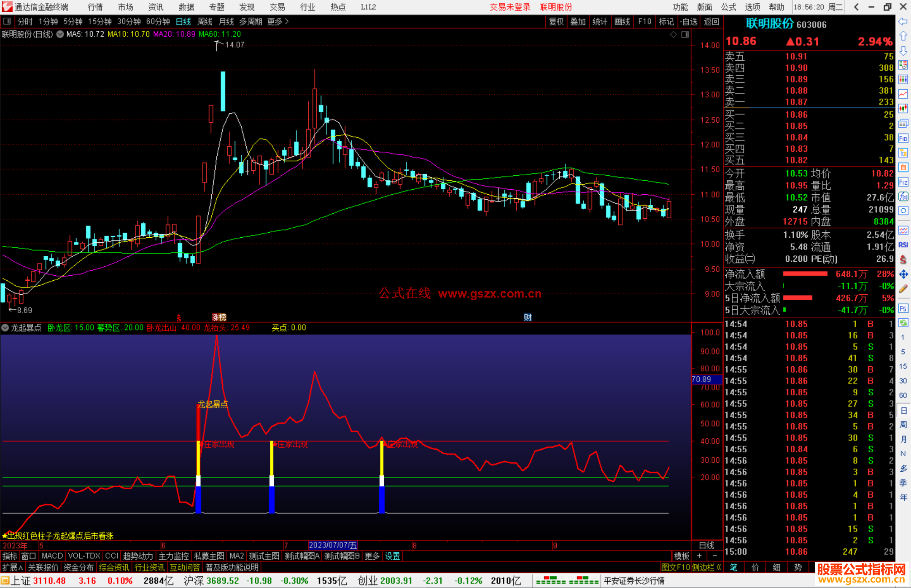The width and height of the screenshot is (911, 588).
Task: Click the 交易未登录 login status text
Action: tap(510, 7)
